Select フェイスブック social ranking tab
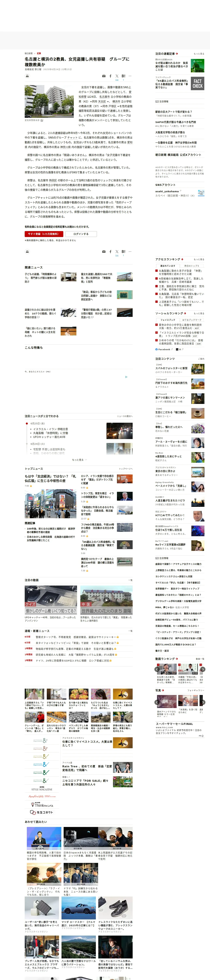Viewport: 210px width, 980px height. coord(168,320)
